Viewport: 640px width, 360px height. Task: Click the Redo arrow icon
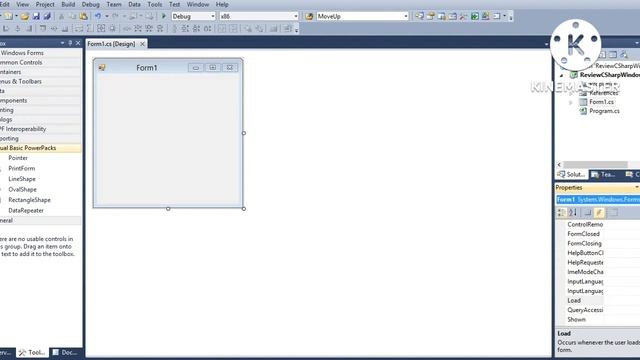tap(116, 16)
